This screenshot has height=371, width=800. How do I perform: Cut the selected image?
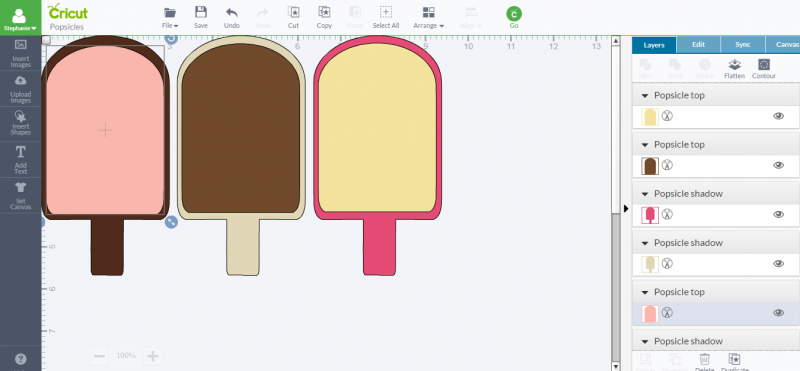point(293,18)
